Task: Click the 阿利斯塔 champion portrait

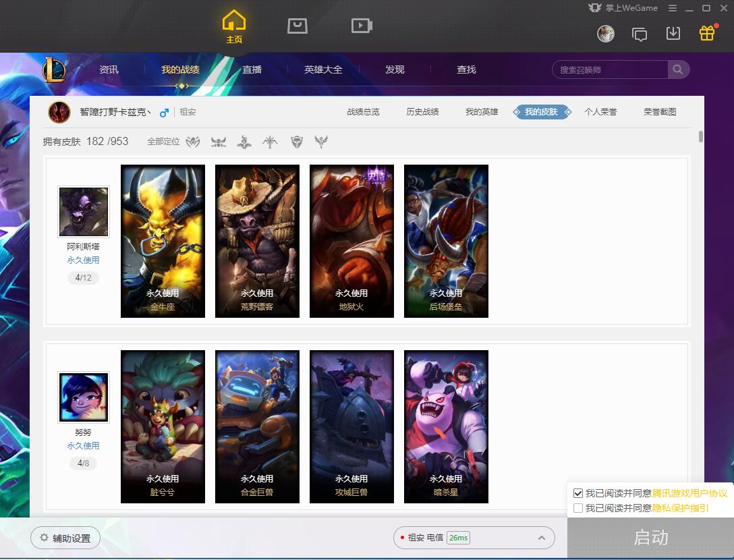Action: (84, 212)
